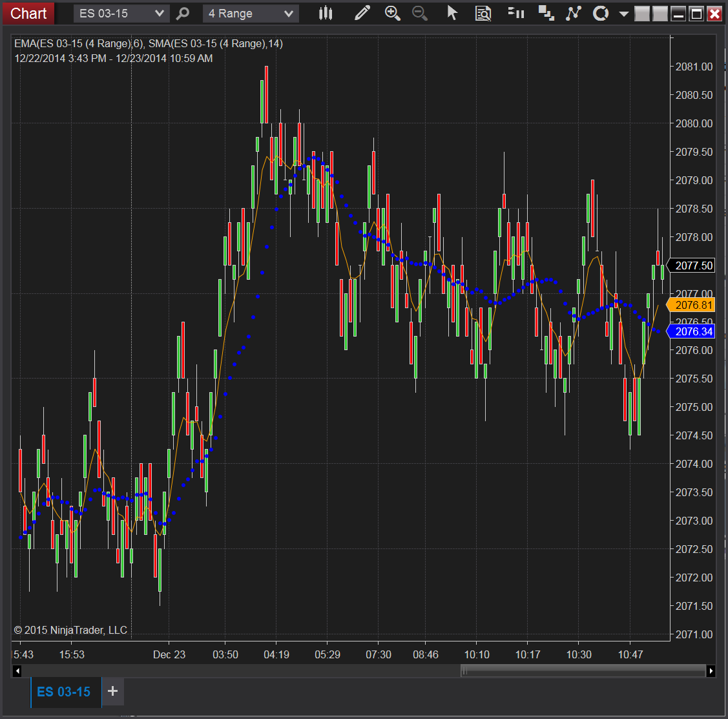728x719 pixels.
Task: Click the 2071.00 price axis label
Action: (x=694, y=634)
